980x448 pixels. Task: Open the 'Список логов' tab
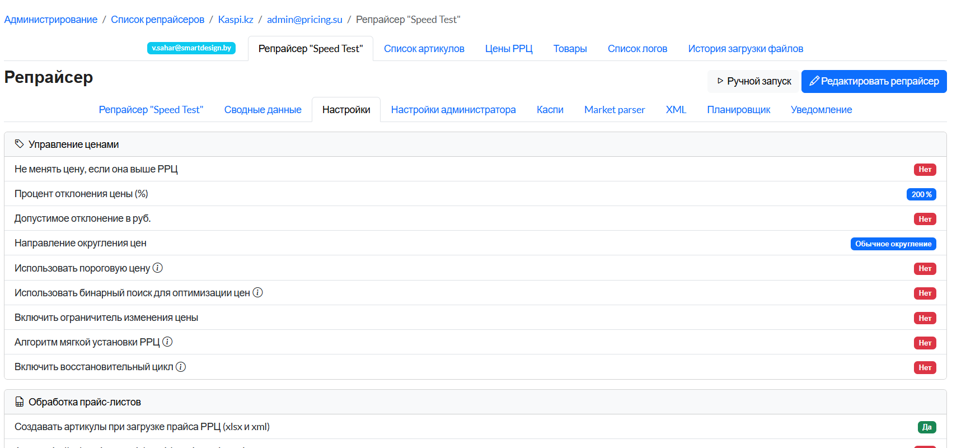point(637,49)
